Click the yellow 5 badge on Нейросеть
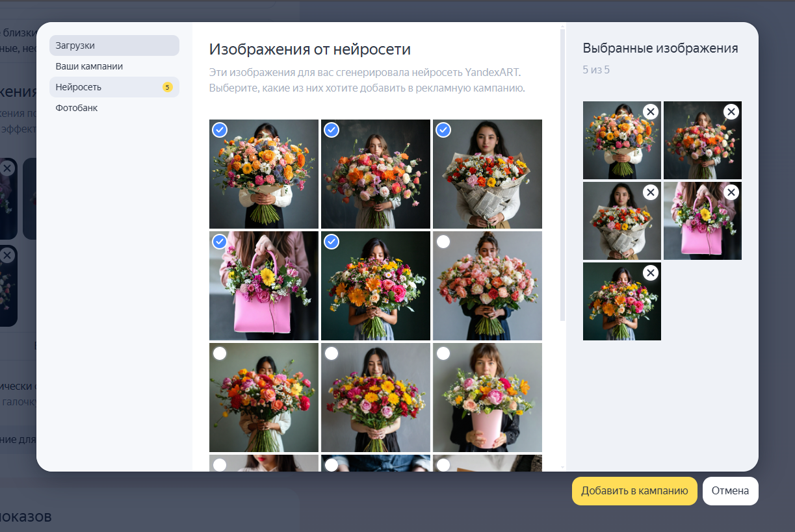This screenshot has width=795, height=532. 167,87
